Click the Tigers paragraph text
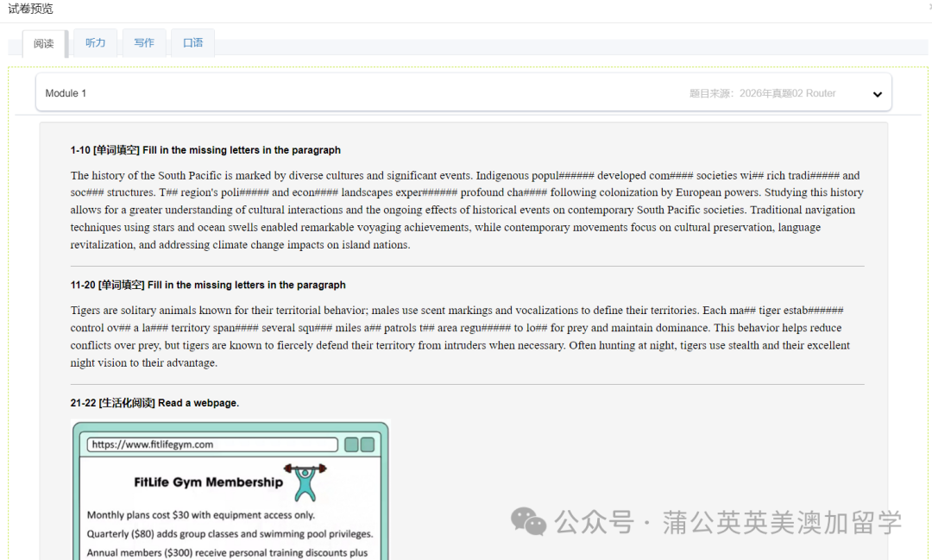Viewport: 932px width, 560px height. (460, 337)
